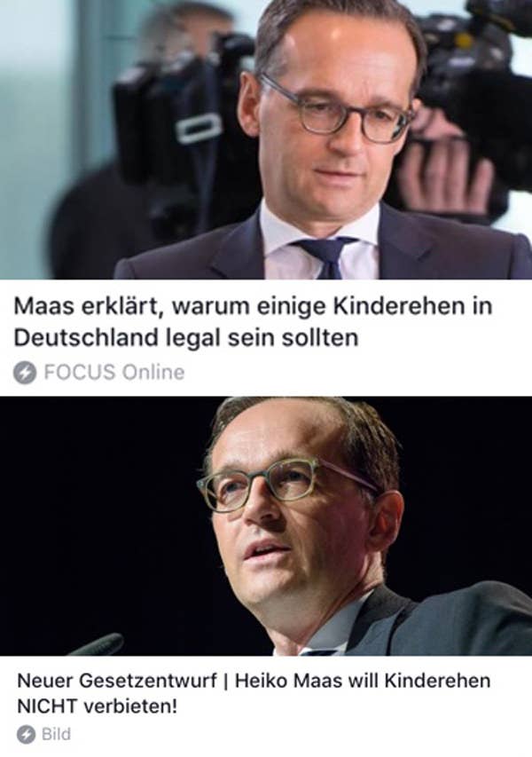
Task: Click 'Heiko Maas will Kinderehen' headline text
Action: [363, 681]
